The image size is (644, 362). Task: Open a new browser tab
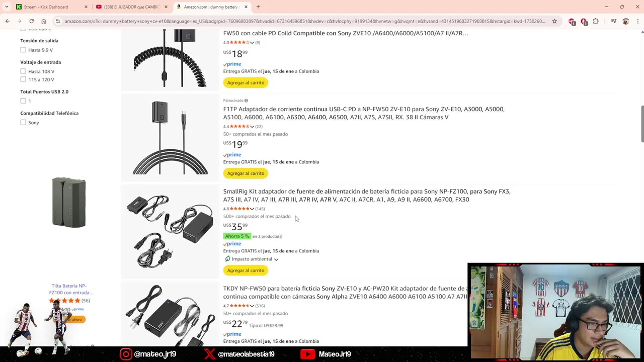(258, 7)
